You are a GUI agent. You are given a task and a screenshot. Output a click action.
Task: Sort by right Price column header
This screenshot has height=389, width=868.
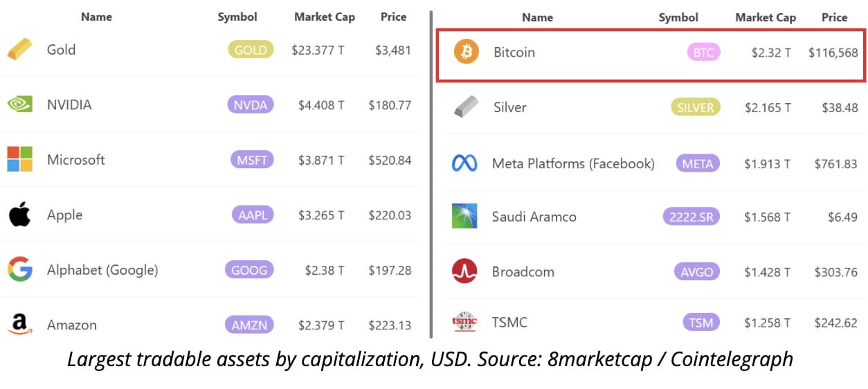pos(834,18)
